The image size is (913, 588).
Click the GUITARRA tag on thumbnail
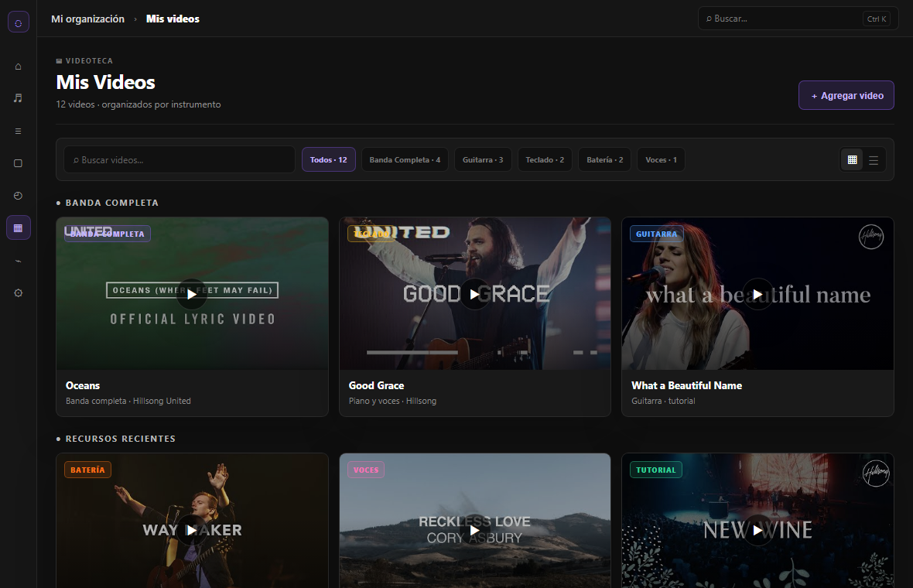(656, 234)
